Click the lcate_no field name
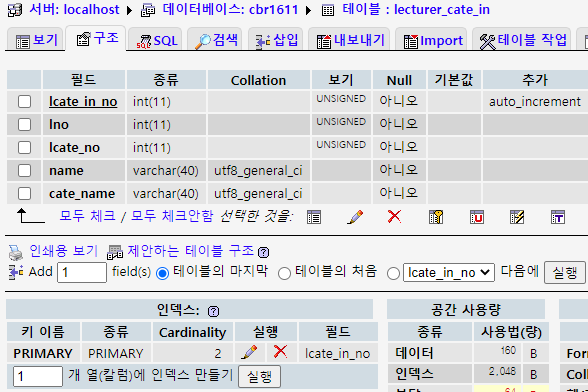 [74, 148]
